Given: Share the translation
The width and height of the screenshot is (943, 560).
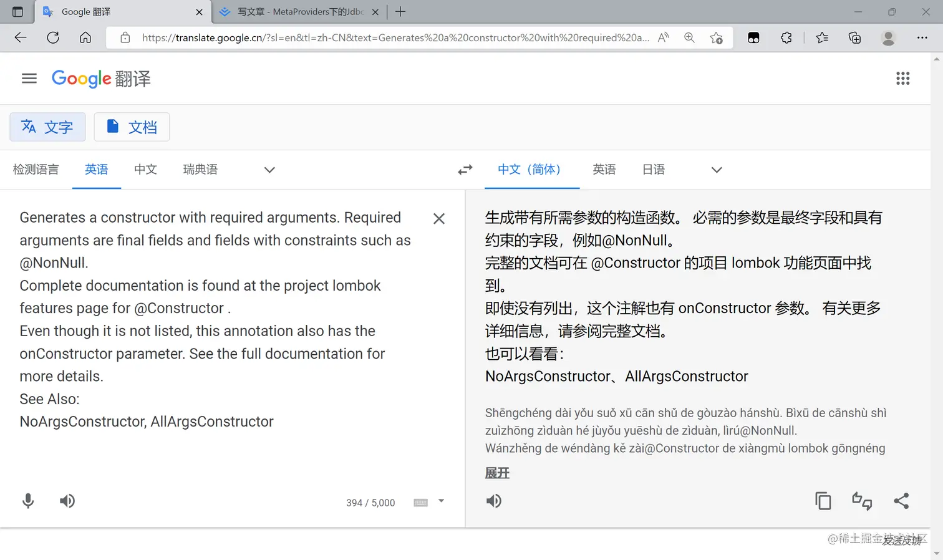Looking at the screenshot, I should 901,501.
